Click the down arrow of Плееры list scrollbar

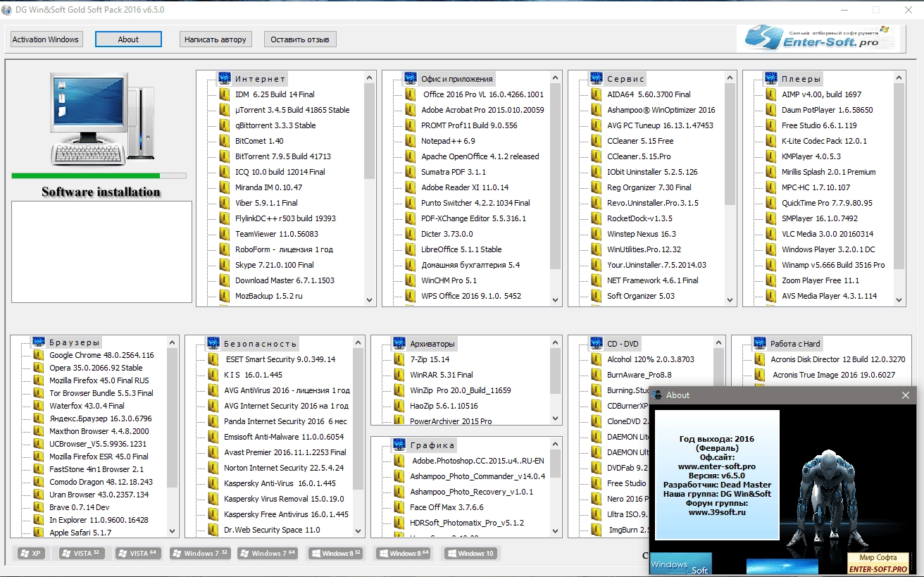tap(899, 299)
